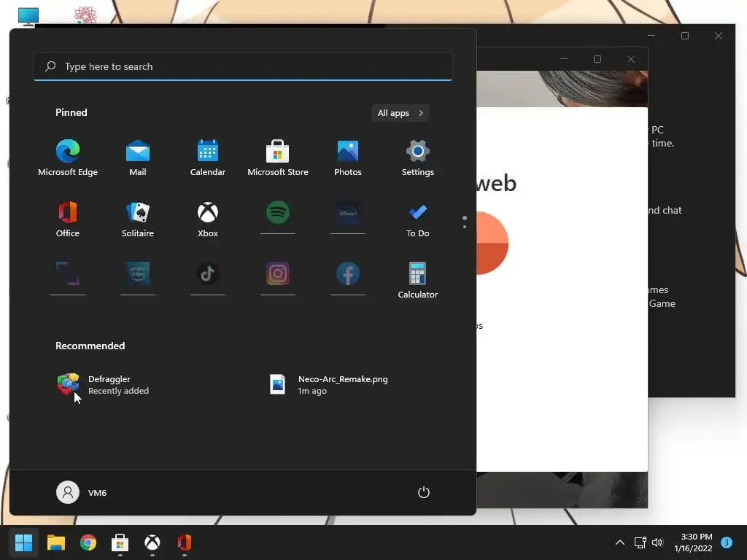The height and width of the screenshot is (560, 747).
Task: Click the Start menu search box
Action: point(243,66)
